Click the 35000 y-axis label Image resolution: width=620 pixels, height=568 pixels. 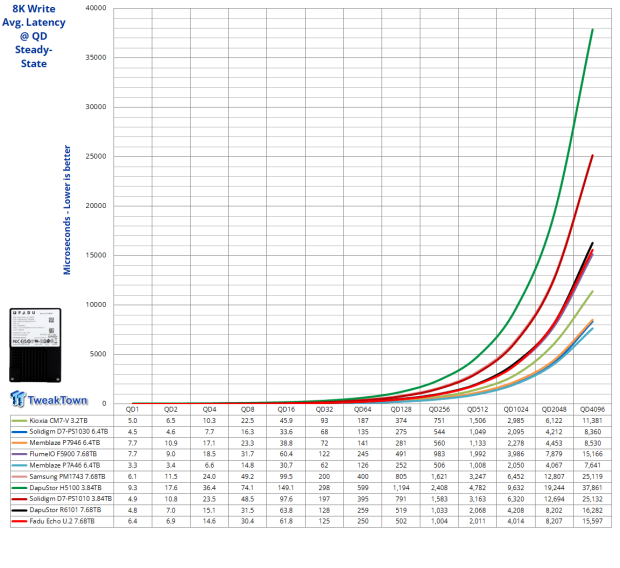click(x=96, y=57)
